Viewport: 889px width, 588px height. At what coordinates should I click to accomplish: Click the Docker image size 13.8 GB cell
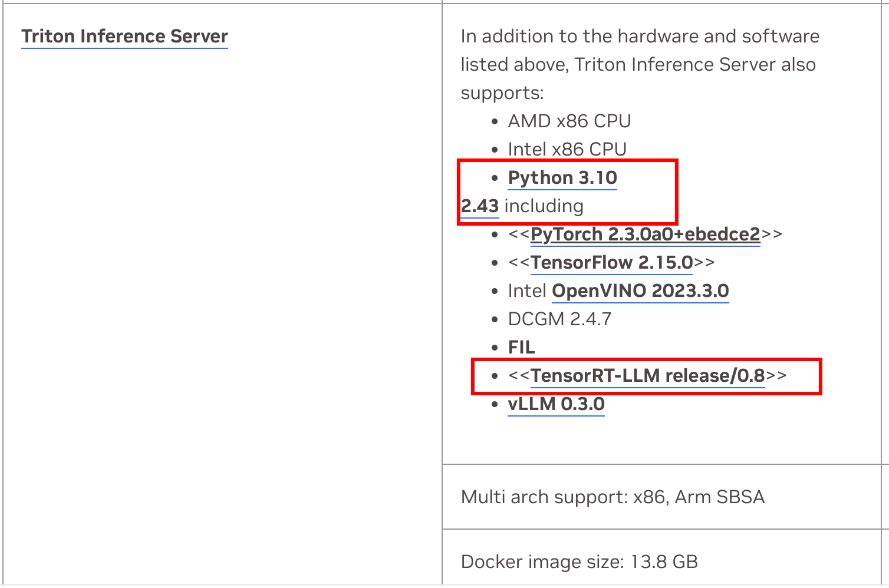point(579,562)
